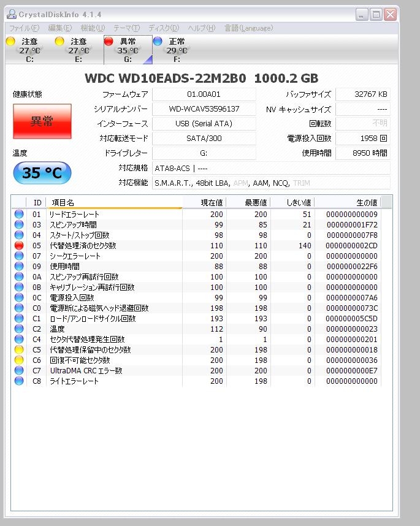Select the 代替処理保留中のセクタ数 attribute name
This screenshot has width=420, height=526.
point(90,350)
